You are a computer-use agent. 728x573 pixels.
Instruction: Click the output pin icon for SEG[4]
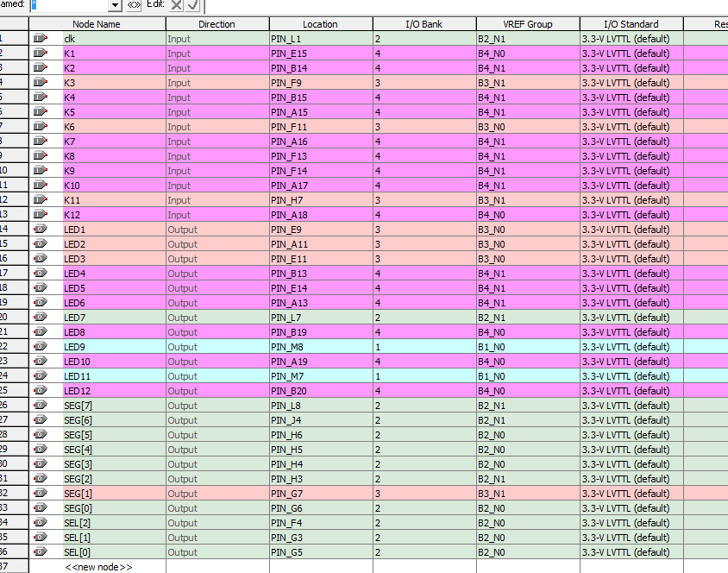click(41, 449)
